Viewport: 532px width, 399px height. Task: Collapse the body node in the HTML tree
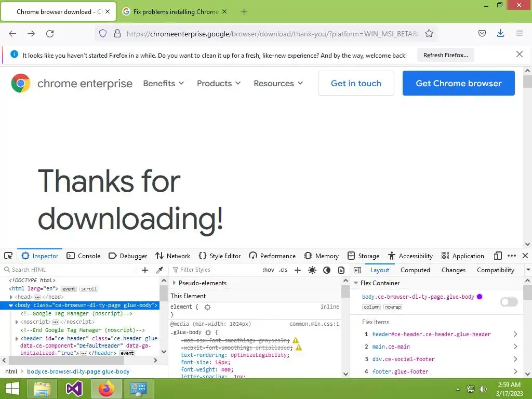pyautogui.click(x=11, y=305)
